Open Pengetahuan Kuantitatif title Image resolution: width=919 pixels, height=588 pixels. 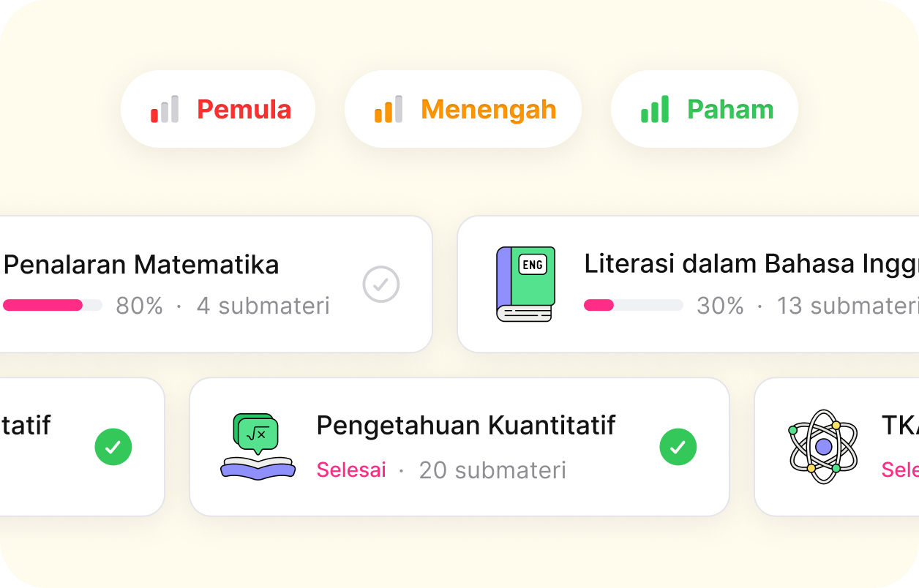pos(465,426)
